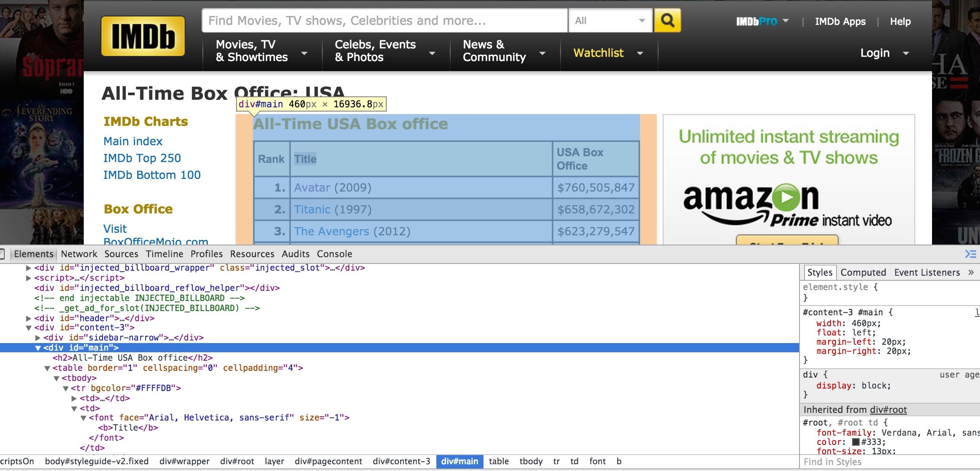Image resolution: width=980 pixels, height=471 pixels.
Task: Select the Computed sidebar tab
Action: [863, 272]
